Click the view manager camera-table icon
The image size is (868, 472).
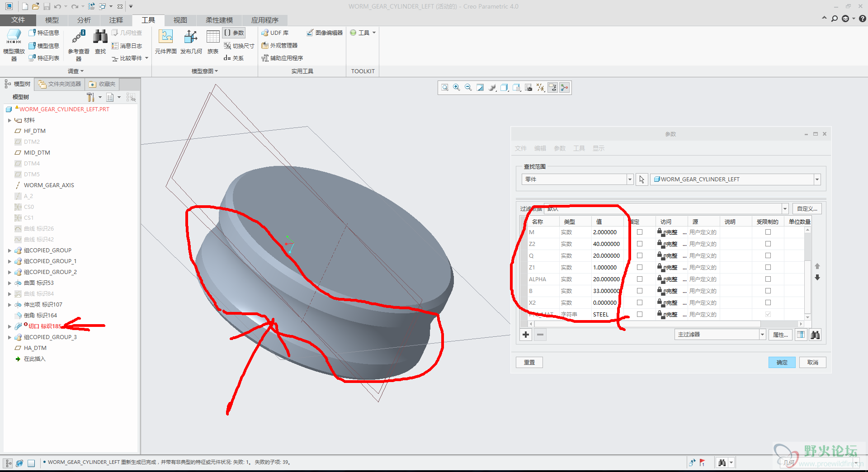point(528,88)
